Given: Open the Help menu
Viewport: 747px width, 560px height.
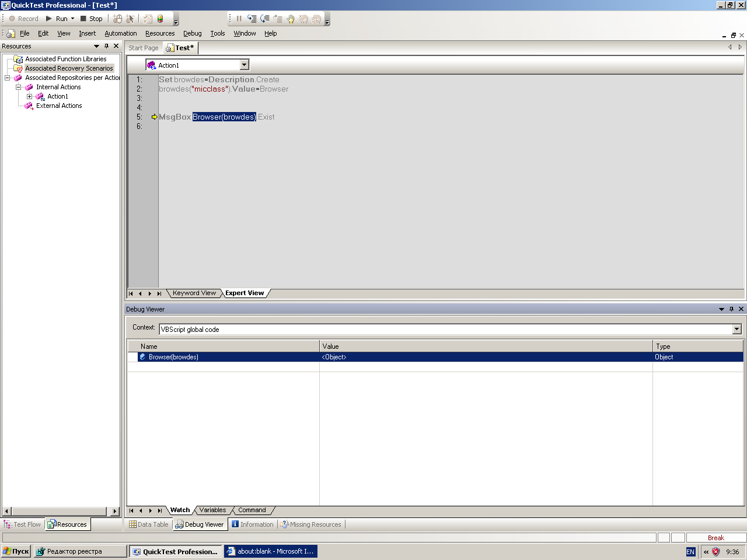Looking at the screenshot, I should point(270,33).
